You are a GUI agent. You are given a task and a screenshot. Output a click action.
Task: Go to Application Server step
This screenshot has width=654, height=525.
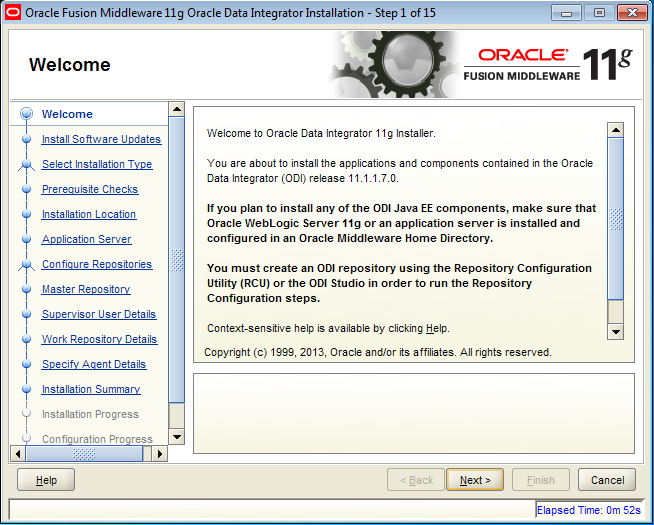(x=86, y=239)
